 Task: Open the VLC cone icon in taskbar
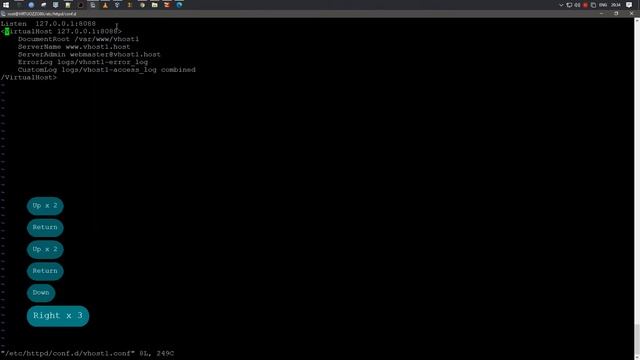pos(105,5)
